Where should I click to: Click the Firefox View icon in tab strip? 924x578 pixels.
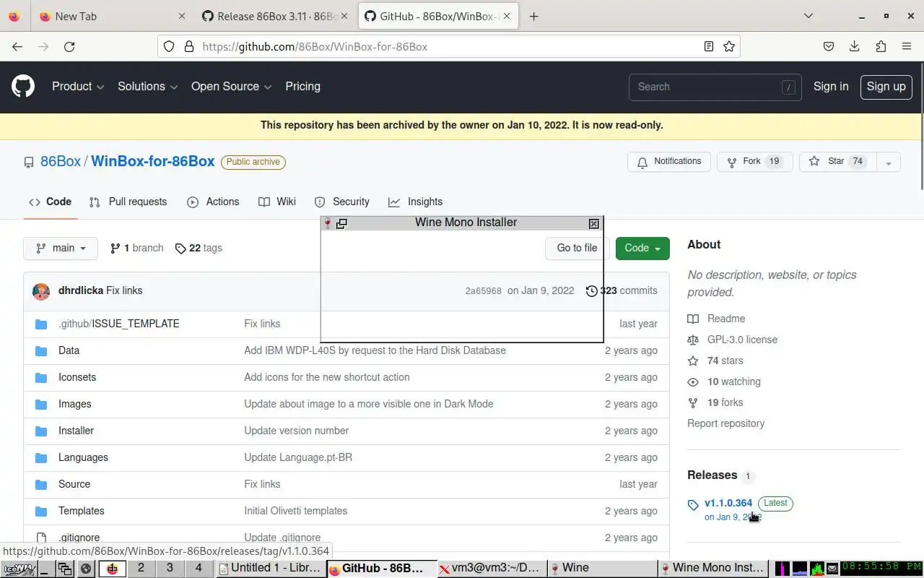point(14,16)
